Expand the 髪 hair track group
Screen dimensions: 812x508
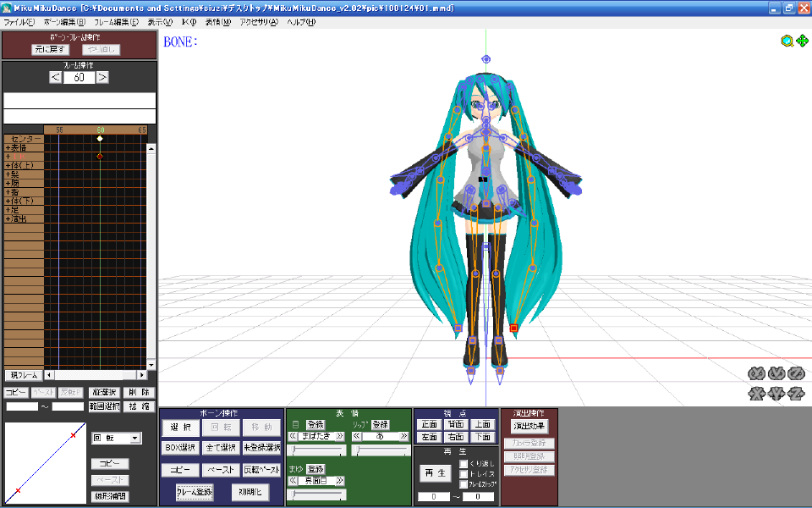point(8,174)
